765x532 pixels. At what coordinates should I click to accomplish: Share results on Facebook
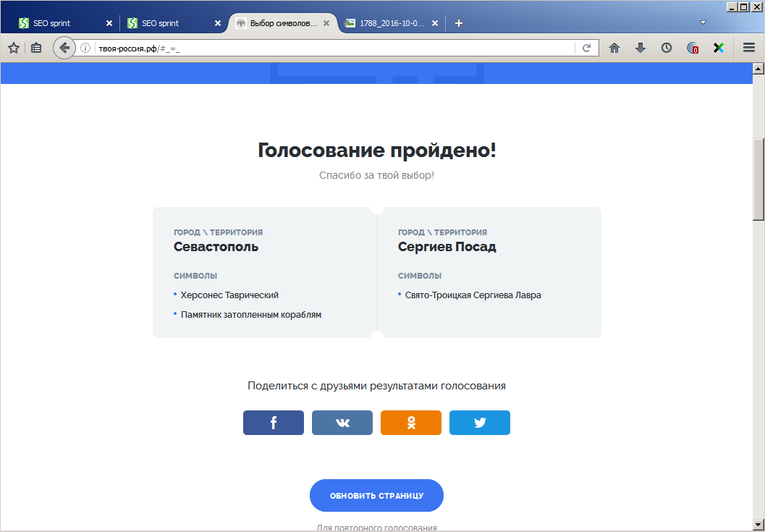[x=274, y=423]
